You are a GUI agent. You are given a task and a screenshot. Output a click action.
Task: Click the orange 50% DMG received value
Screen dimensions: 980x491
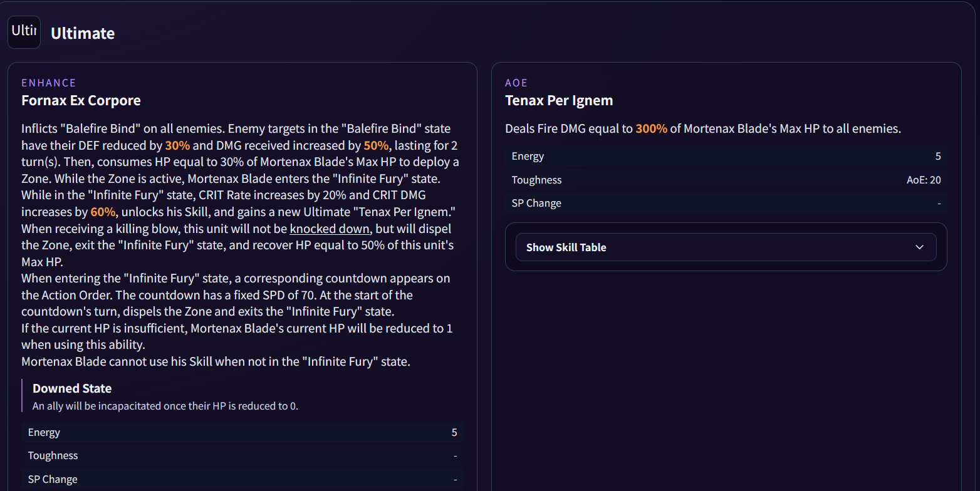tap(376, 145)
